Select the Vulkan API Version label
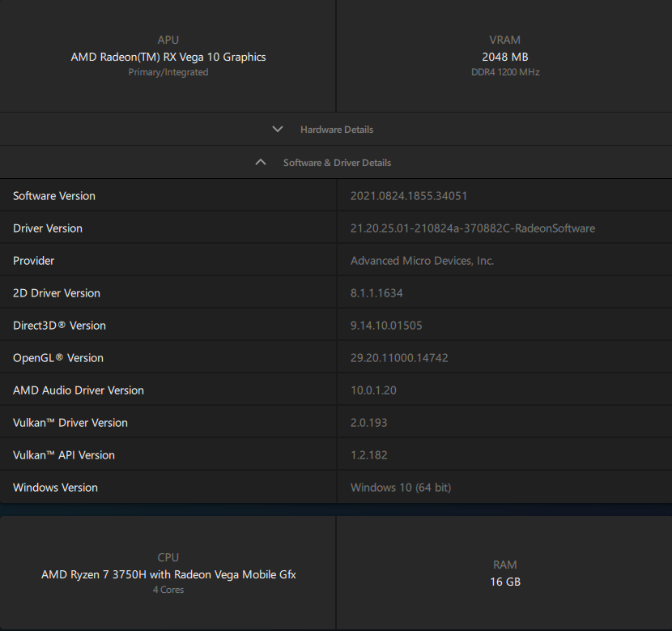This screenshot has width=672, height=631. (x=64, y=454)
